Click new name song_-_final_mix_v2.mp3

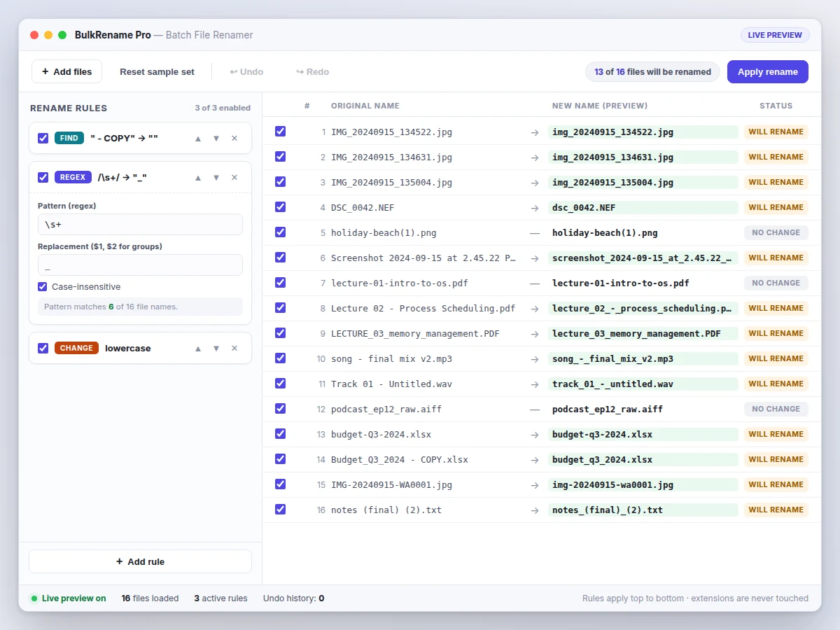643,358
